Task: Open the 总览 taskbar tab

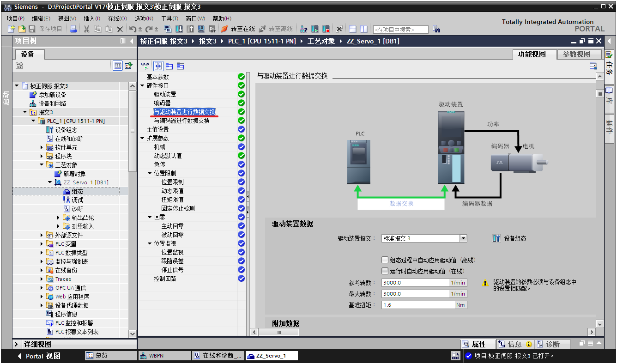Action: [110, 356]
